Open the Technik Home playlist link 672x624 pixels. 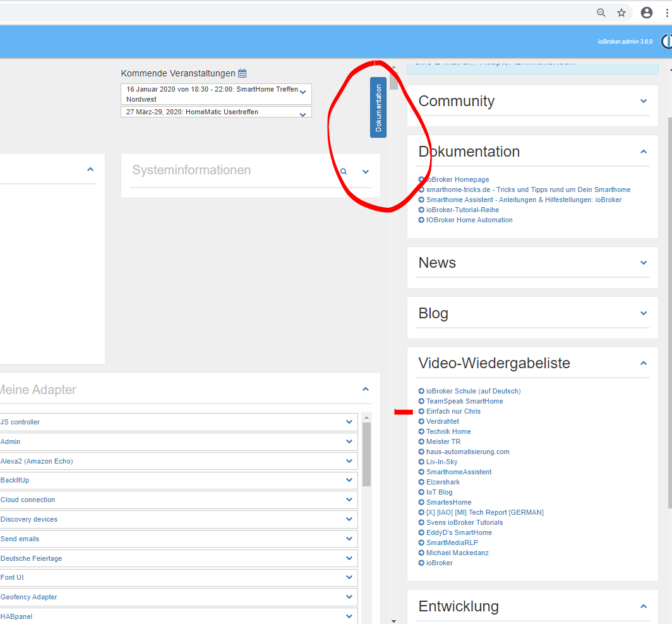click(x=448, y=431)
